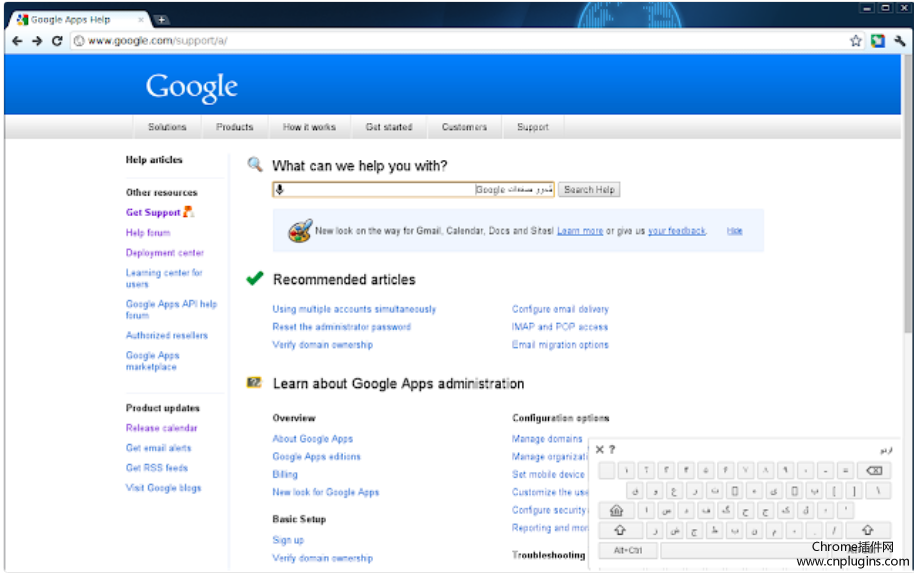Open Set mobile device link
The width and height of the screenshot is (914, 574).
point(548,474)
